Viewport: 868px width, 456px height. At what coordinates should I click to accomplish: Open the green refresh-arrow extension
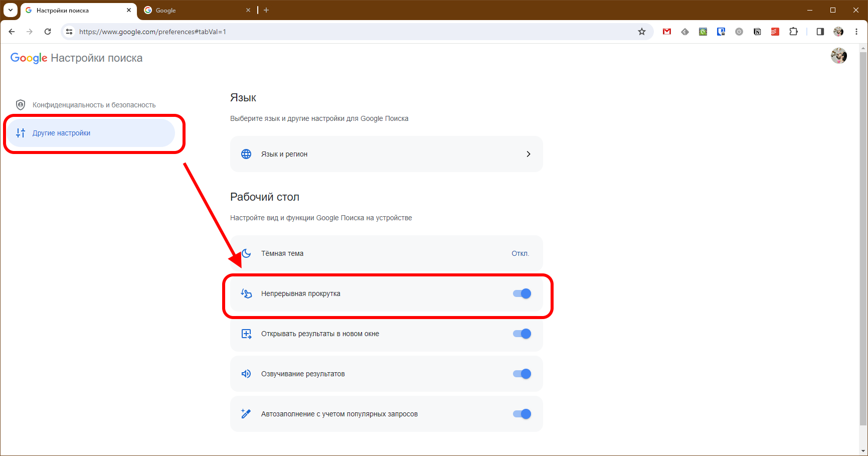point(703,32)
